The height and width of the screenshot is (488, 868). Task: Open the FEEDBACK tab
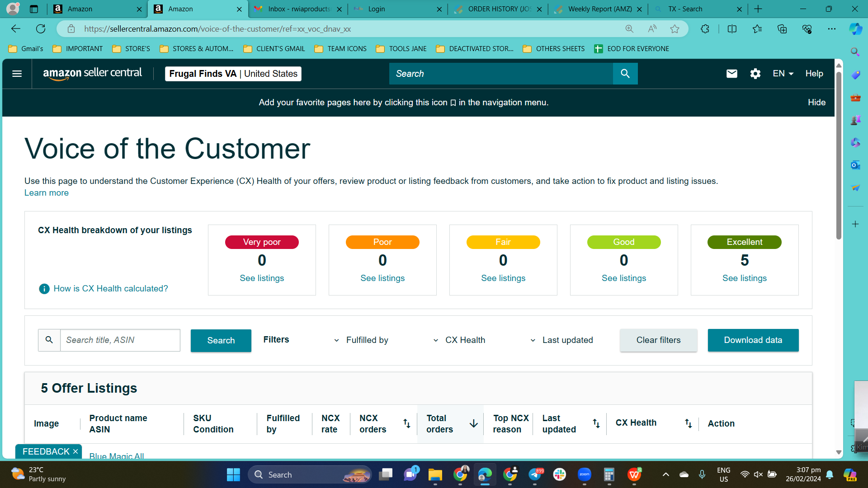click(46, 451)
